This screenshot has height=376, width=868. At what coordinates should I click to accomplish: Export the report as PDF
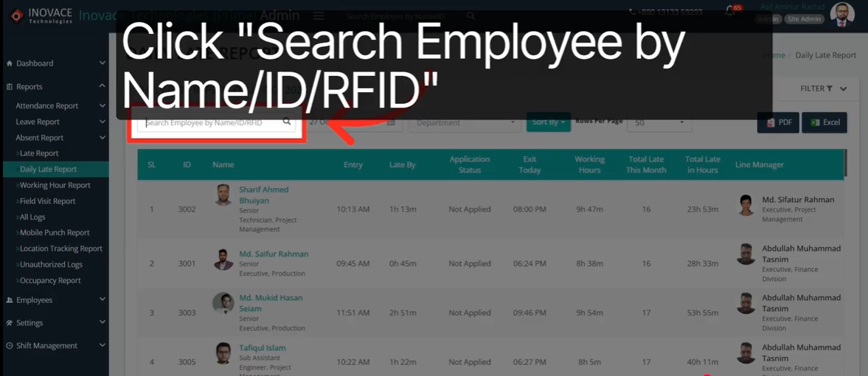(x=778, y=122)
